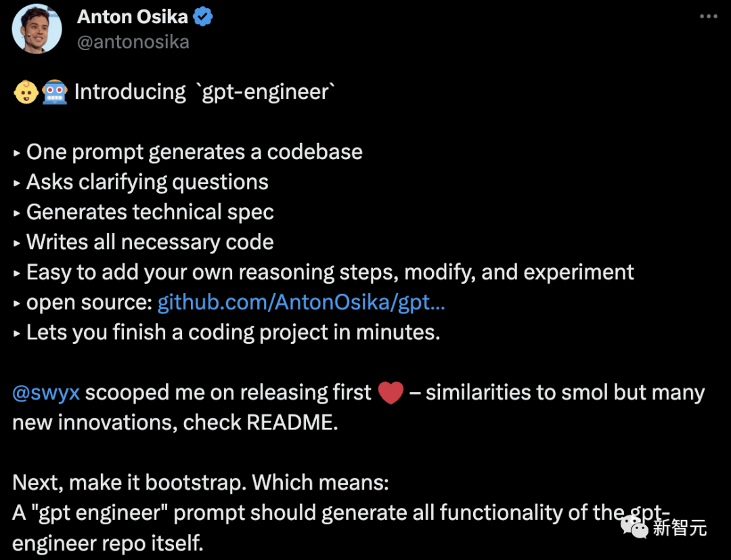Click the blue verified badge icon
The image size is (731, 560).
[x=202, y=16]
